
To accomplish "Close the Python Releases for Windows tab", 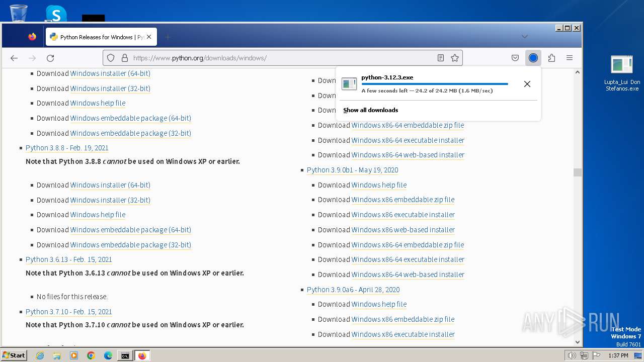I will pyautogui.click(x=149, y=37).
